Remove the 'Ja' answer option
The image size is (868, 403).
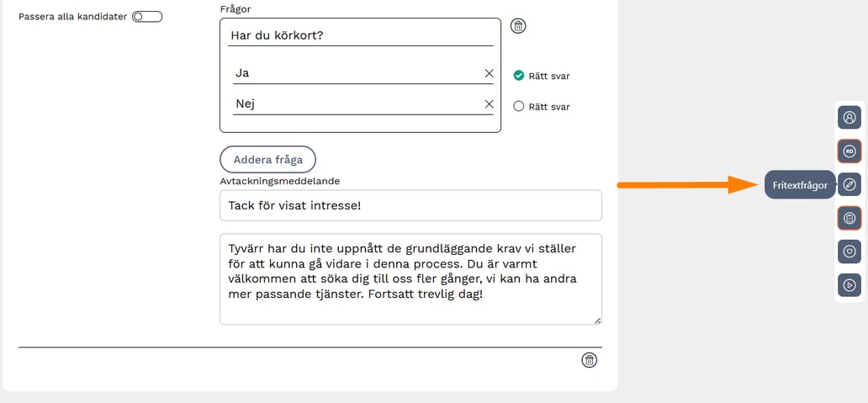click(x=489, y=73)
